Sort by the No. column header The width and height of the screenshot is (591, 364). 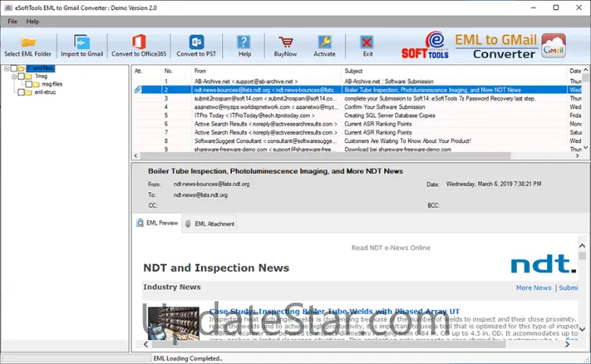point(176,71)
